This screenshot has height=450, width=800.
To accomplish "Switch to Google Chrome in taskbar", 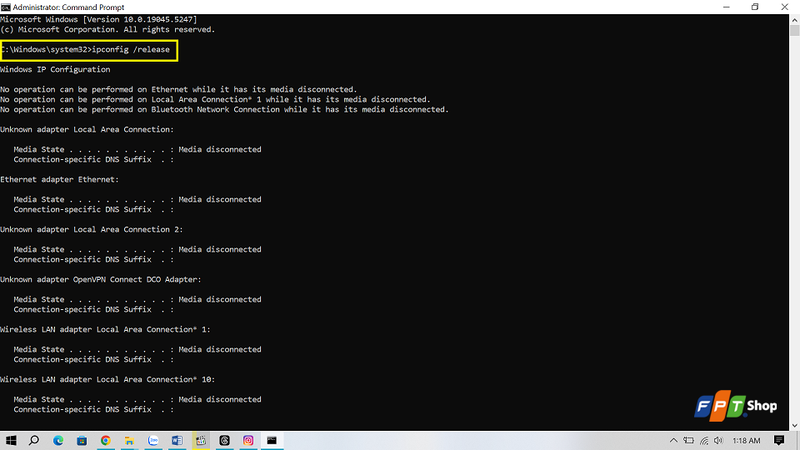I will [106, 440].
